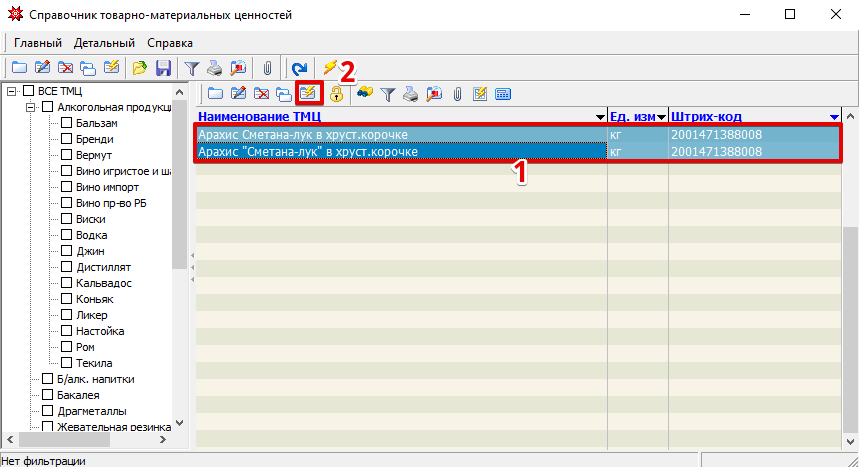
Task: Open the Справка menu
Action: [170, 43]
